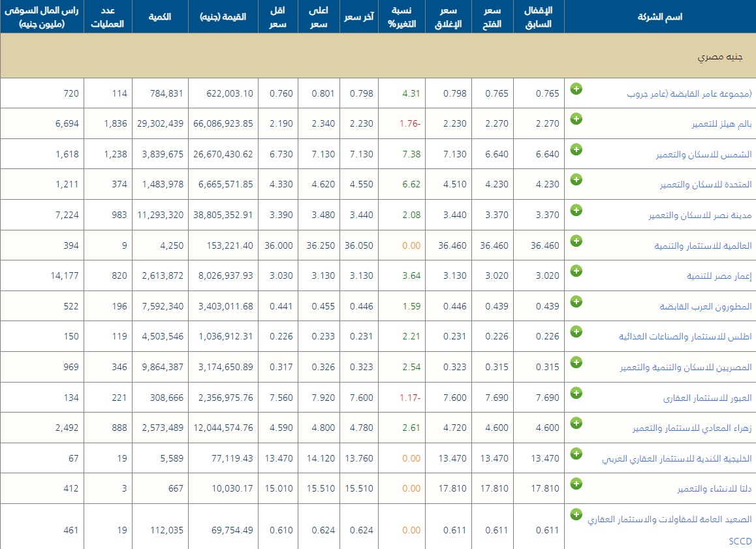Open the الخليجية الكندية للاستثمار العقاري العربي link
Viewport: 756px width, 549px height.
pos(677,458)
